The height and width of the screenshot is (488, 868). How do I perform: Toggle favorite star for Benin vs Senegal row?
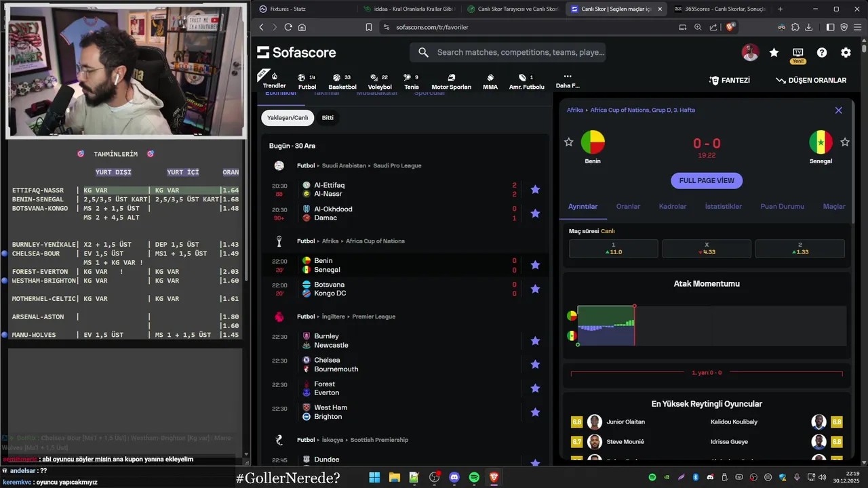click(x=535, y=265)
